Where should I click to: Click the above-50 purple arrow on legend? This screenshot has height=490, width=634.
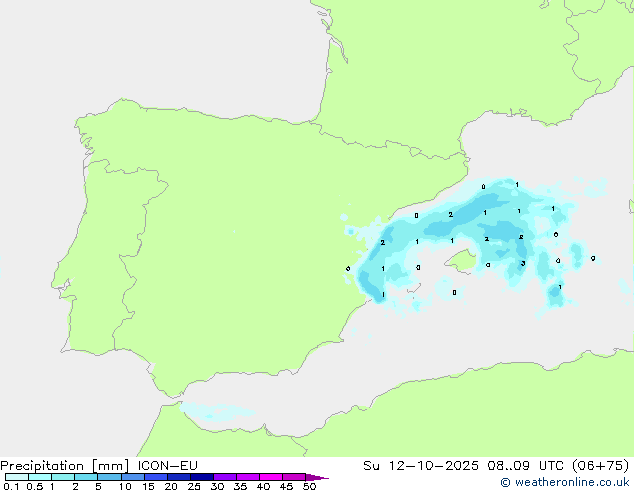317,477
